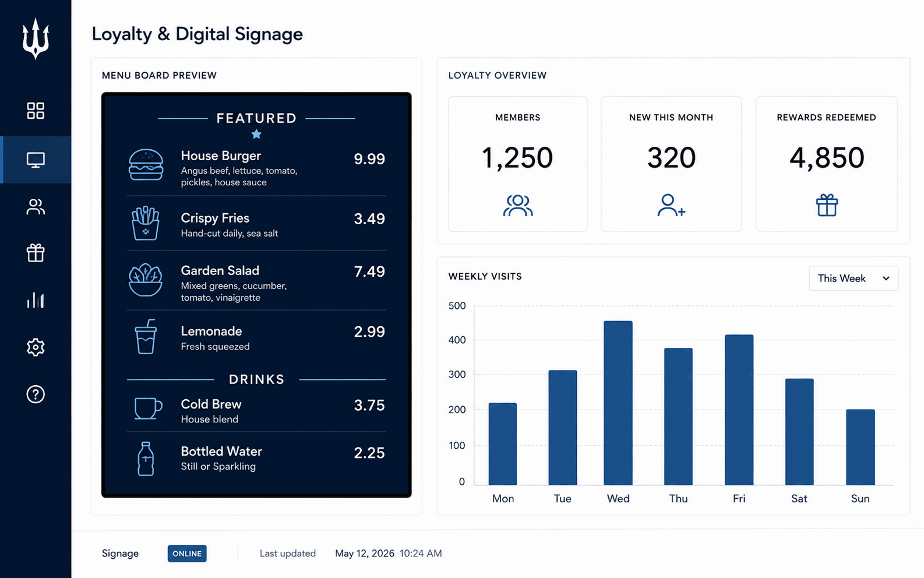Select the signage monitor icon in sidebar
The width and height of the screenshot is (924, 578).
pos(36,160)
